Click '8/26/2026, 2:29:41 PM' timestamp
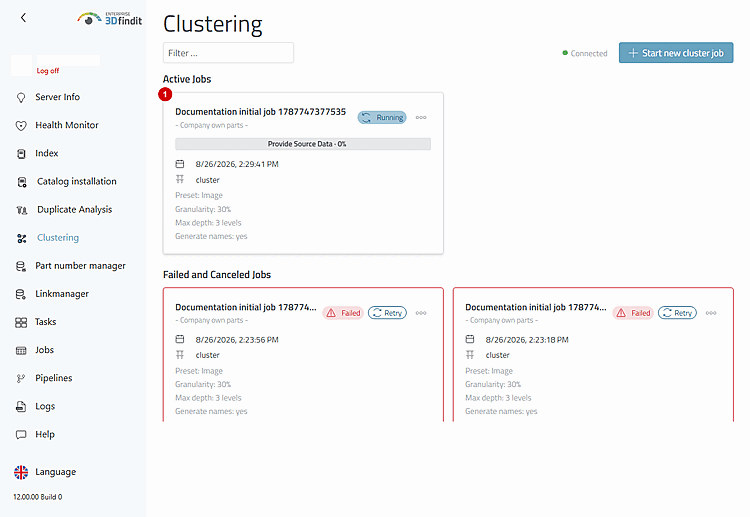Image resolution: width=750 pixels, height=517 pixels. click(237, 164)
